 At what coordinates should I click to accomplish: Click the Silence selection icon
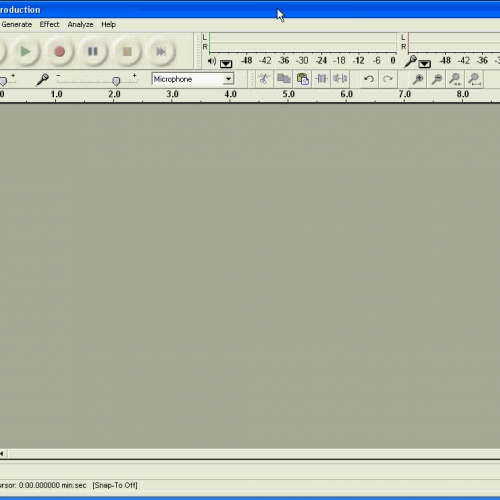point(340,79)
